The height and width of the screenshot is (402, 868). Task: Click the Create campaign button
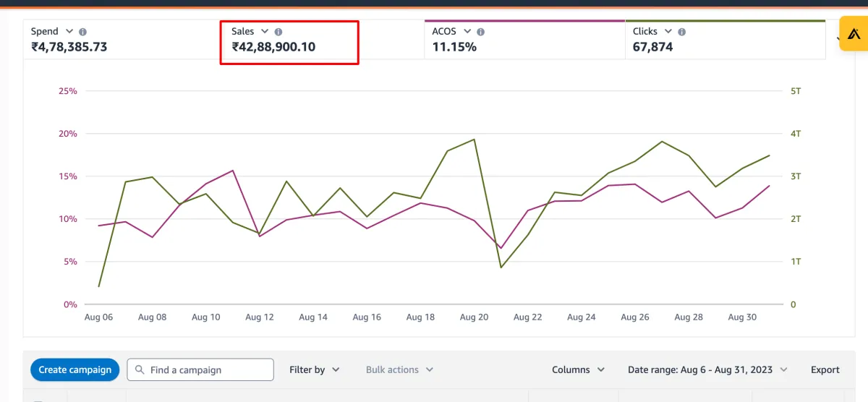pos(75,369)
